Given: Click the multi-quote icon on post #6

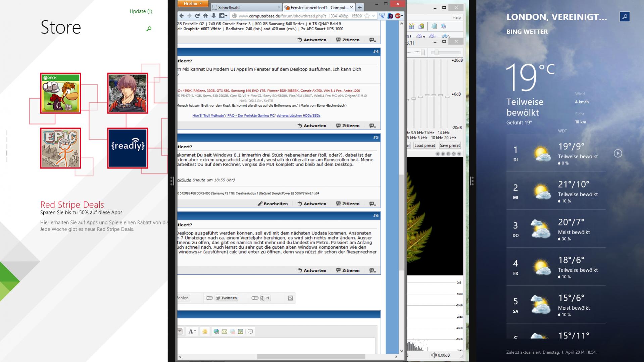Looking at the screenshot, I should coord(373,270).
